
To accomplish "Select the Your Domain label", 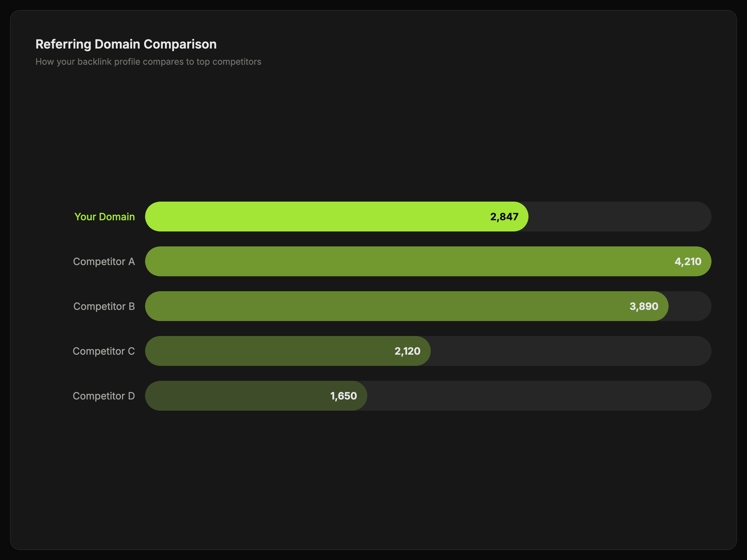I will pyautogui.click(x=104, y=217).
